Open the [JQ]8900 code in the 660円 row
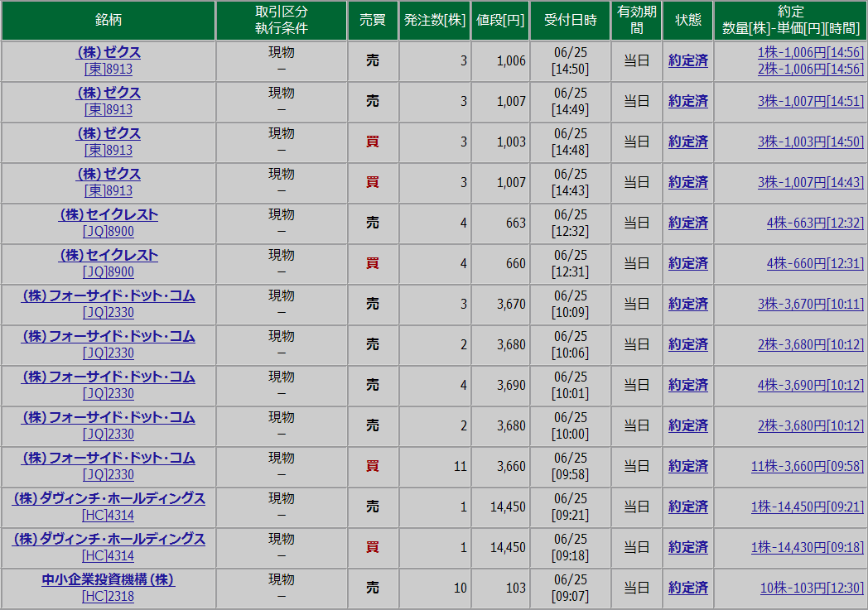 coord(108,272)
